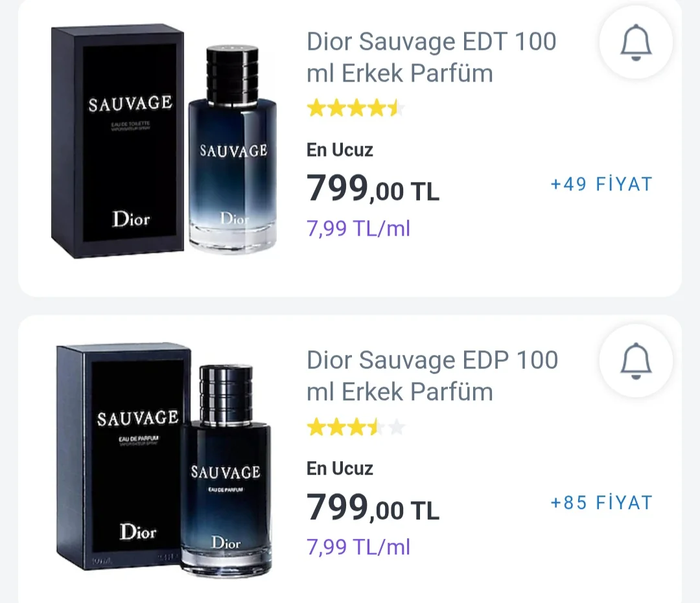Set price alert for Sauvage EDT
The image size is (700, 603).
point(636,43)
